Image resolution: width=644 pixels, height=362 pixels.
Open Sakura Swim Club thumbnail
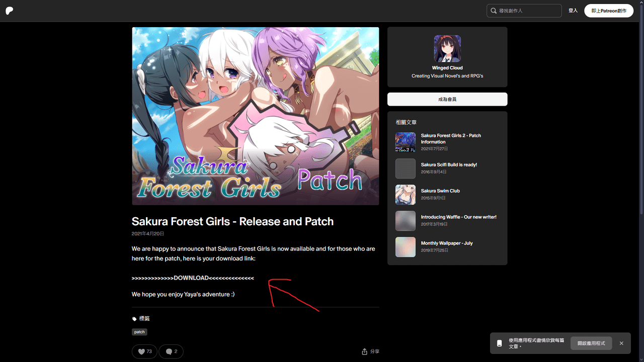[x=406, y=195]
